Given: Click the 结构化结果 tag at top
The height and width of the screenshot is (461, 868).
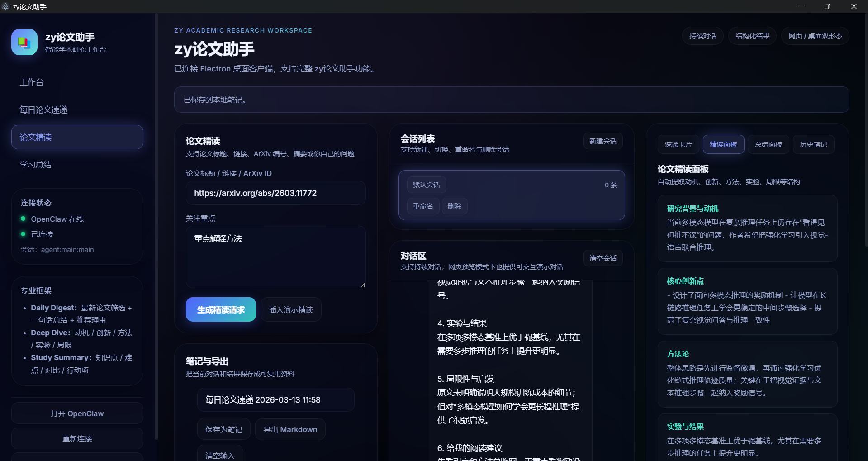Looking at the screenshot, I should pyautogui.click(x=752, y=36).
